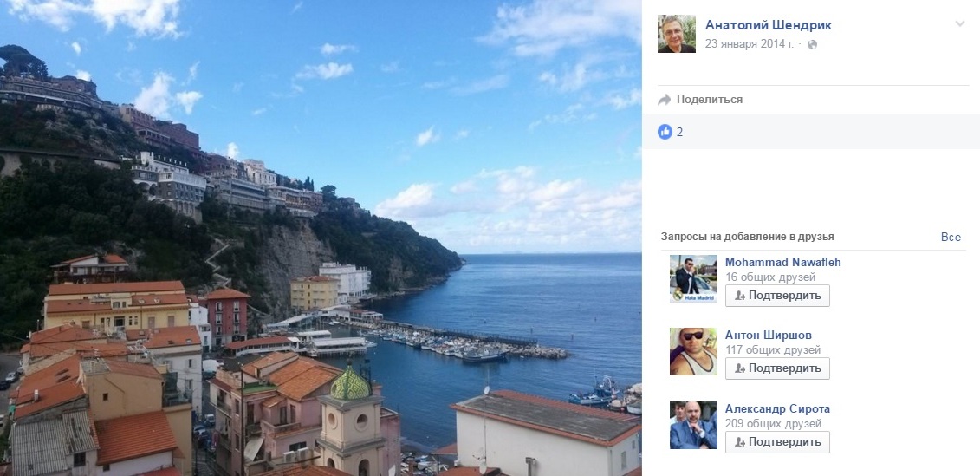
Task: Click the share arrow icon
Action: pos(665,100)
